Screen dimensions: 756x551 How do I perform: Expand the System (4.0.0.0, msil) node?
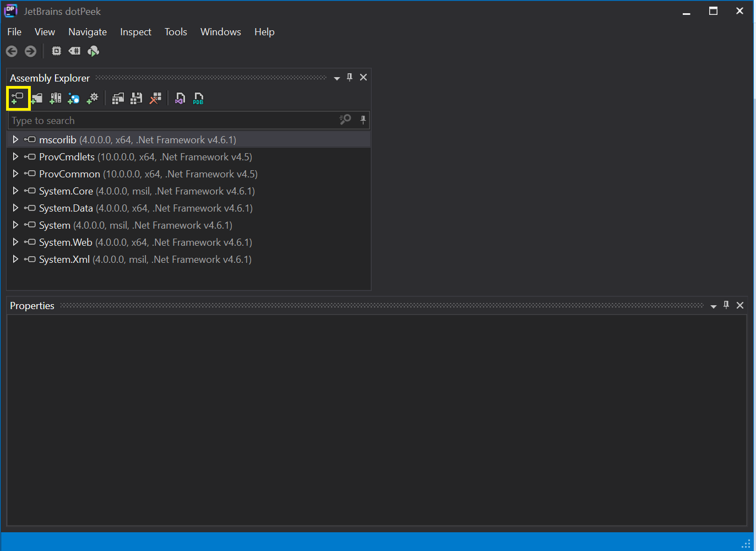(15, 225)
